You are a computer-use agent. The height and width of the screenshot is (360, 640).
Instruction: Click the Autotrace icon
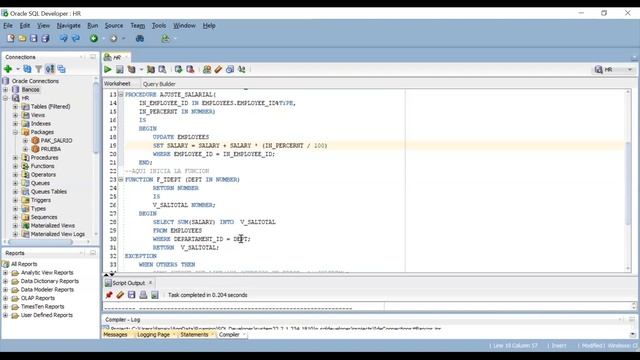click(151, 69)
